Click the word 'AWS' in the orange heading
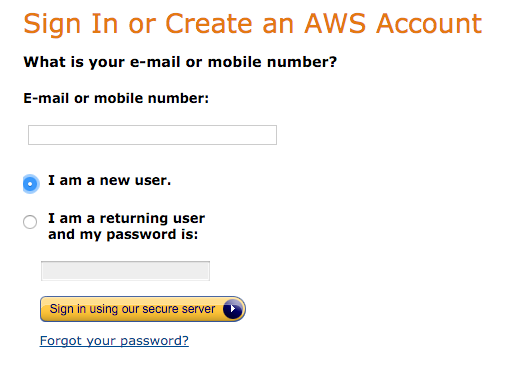The image size is (514, 370). coord(335,24)
